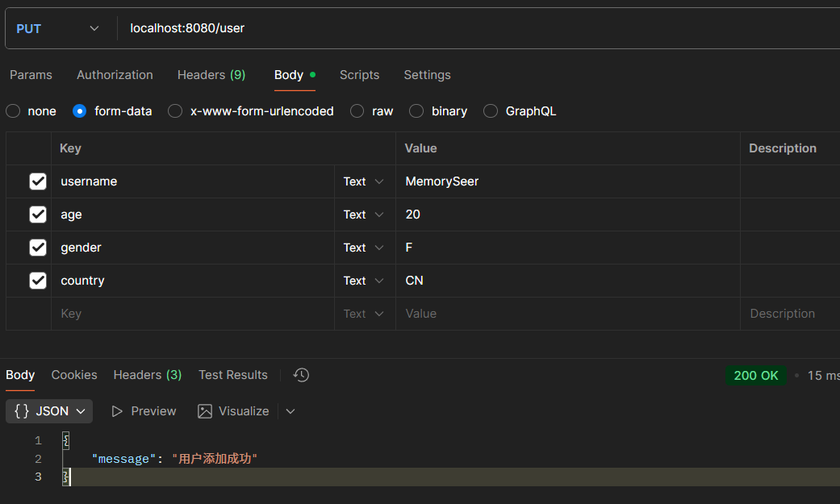Click the response history clock icon
The height and width of the screenshot is (504, 840).
coord(301,375)
